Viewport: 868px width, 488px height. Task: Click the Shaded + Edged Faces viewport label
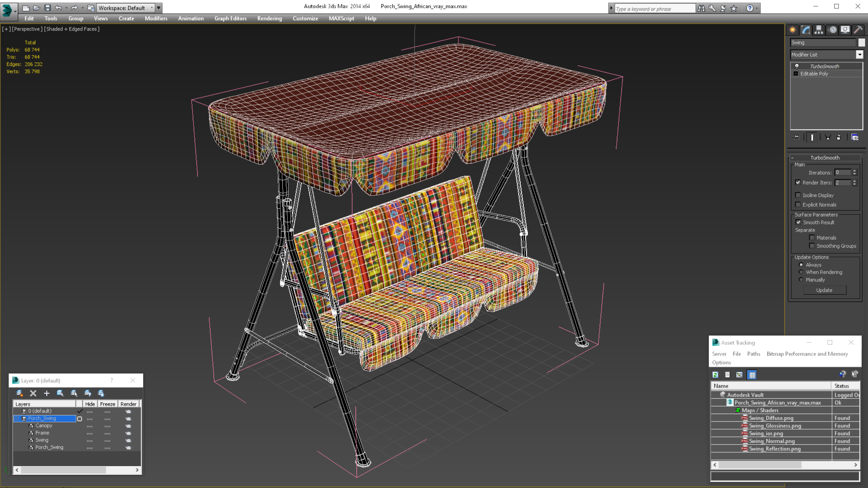point(72,29)
